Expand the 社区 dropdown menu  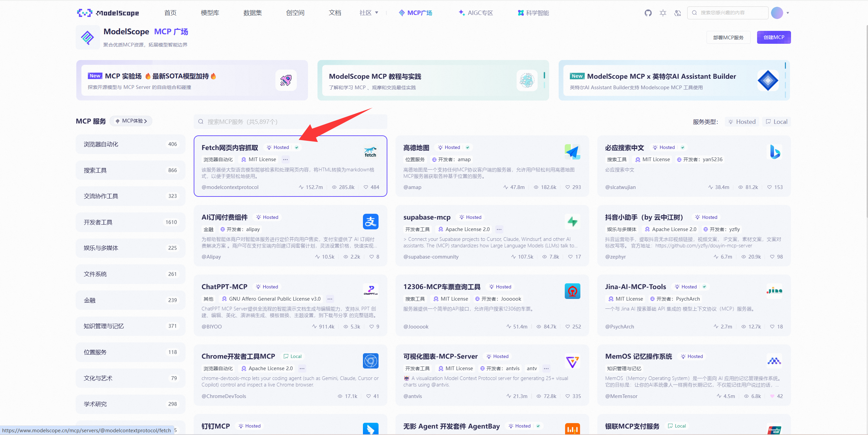pos(369,13)
